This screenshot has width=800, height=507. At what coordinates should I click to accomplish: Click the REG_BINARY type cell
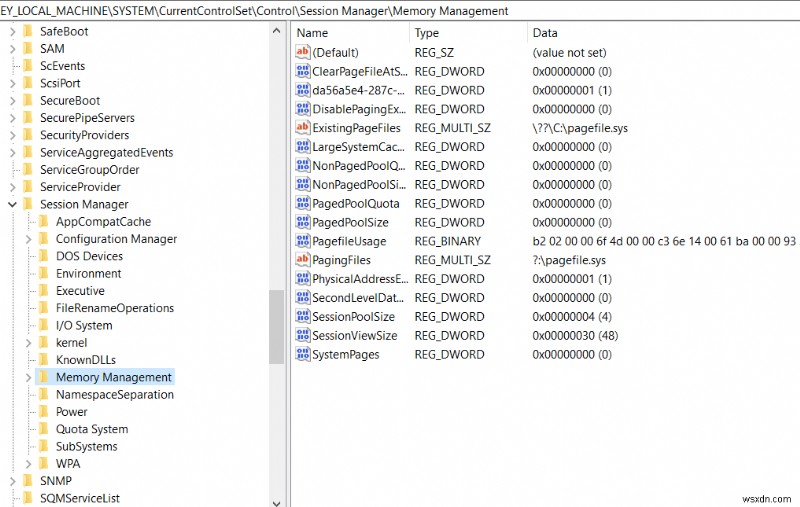(x=447, y=241)
